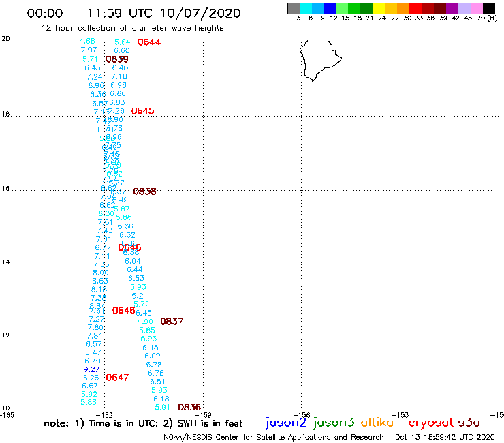The width and height of the screenshot is (504, 443).
Task: Click the 6.98 wave height value
Action: coord(119,85)
